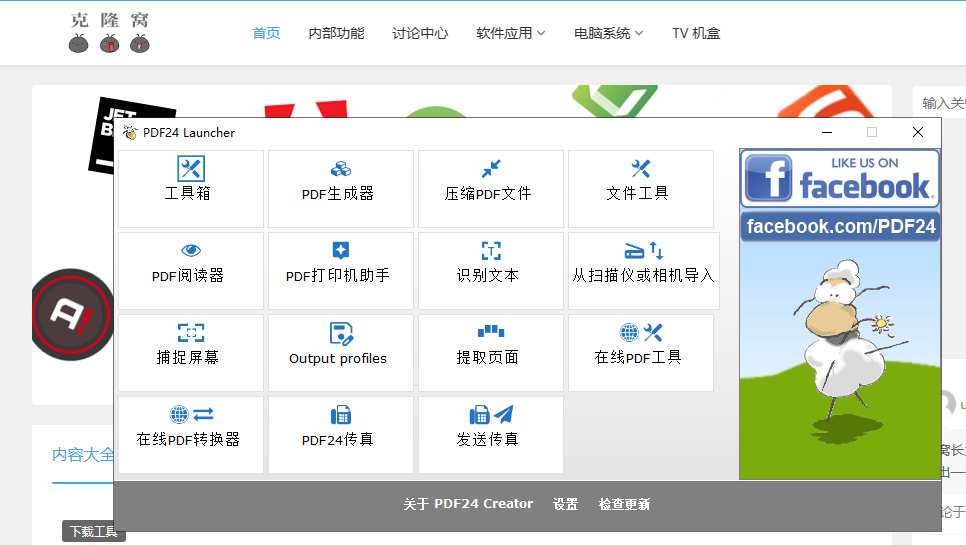Expand the 软件应用 dropdown menu

click(511, 33)
